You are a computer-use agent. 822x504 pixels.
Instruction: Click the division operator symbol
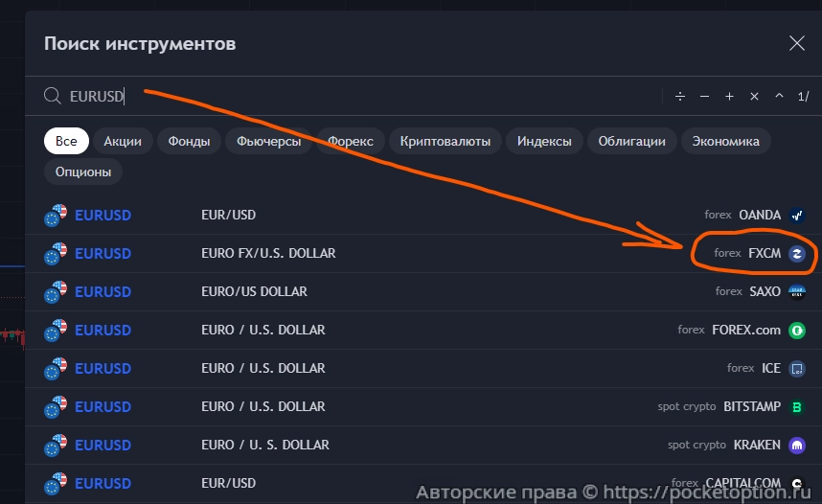(x=680, y=96)
